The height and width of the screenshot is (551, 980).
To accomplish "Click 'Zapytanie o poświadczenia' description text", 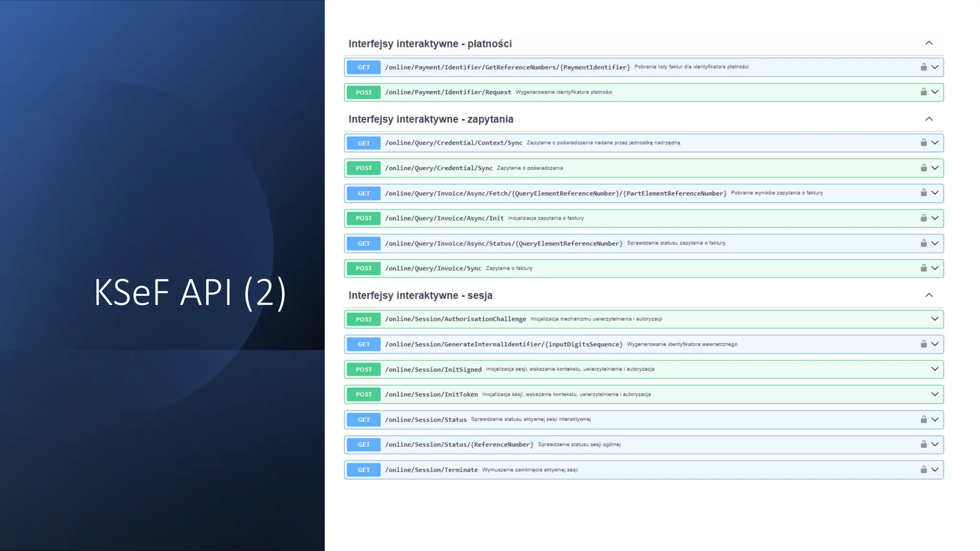I will [530, 168].
